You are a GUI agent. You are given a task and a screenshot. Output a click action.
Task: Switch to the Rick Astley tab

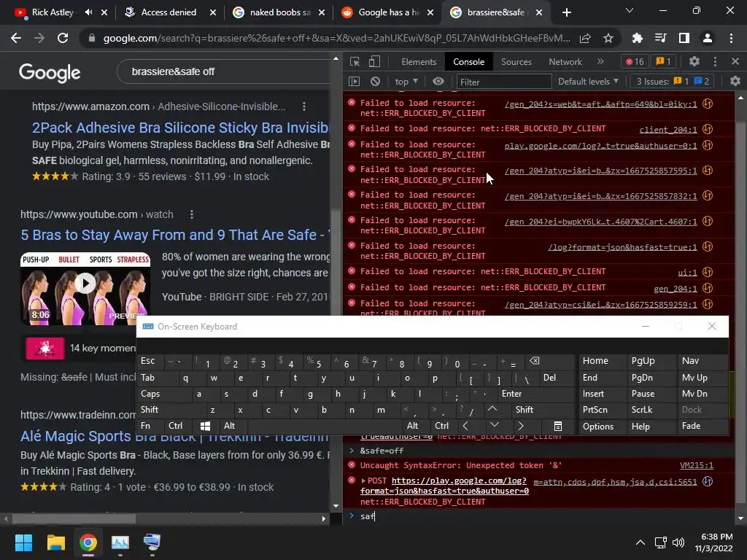point(53,12)
